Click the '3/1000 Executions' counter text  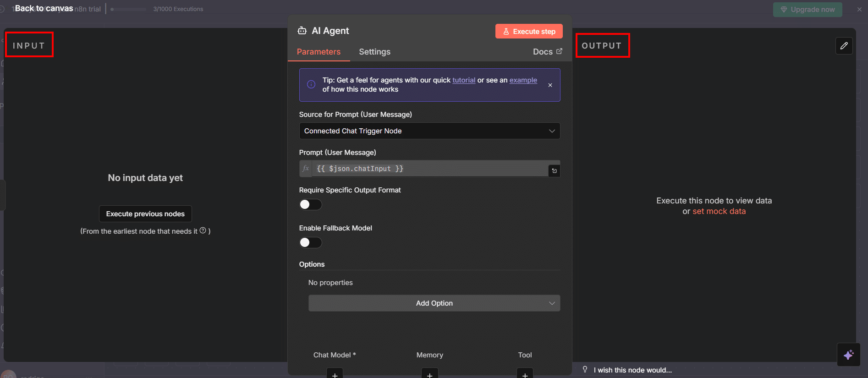178,9
